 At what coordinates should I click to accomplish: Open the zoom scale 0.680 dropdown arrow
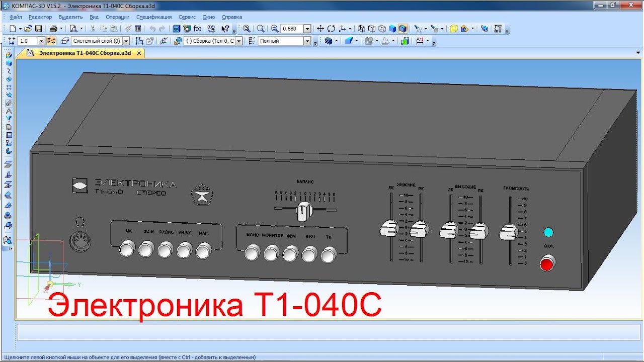[307, 29]
